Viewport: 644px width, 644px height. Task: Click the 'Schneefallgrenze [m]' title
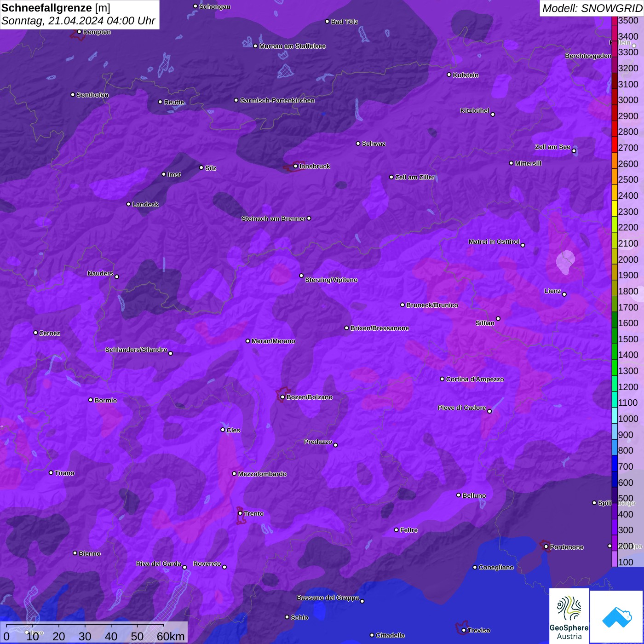coord(56,8)
